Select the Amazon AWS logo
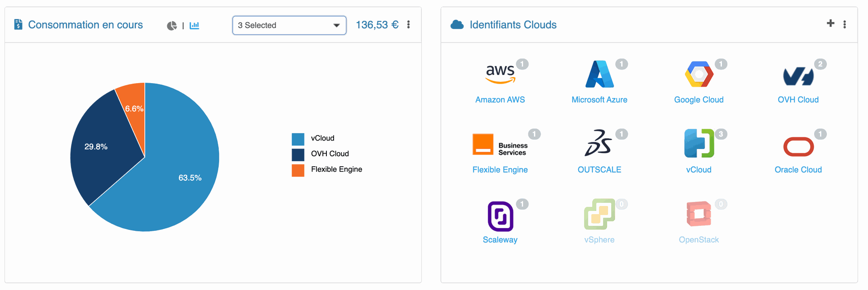Viewport: 868px width, 290px height. 500,74
